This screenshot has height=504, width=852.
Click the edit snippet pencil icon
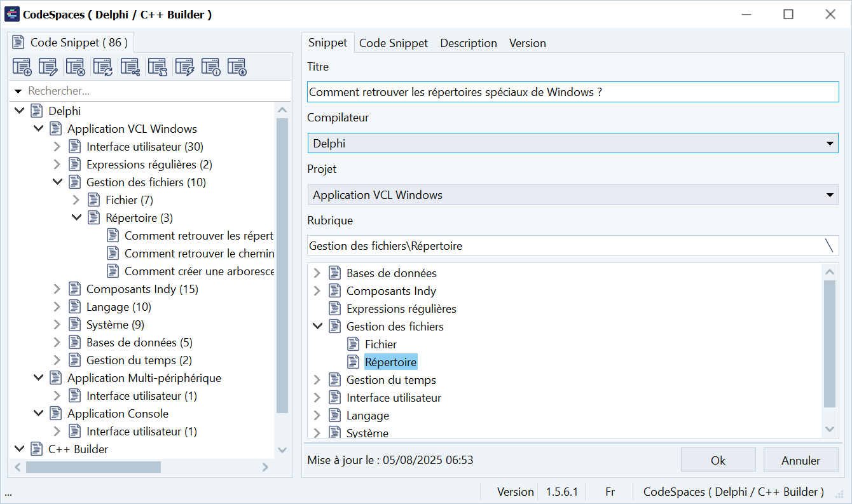48,67
